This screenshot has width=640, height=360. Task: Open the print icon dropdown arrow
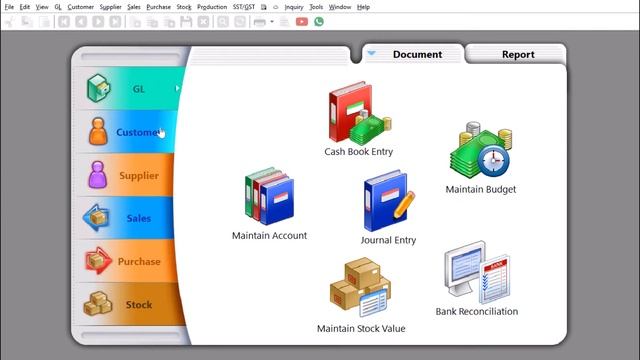coord(272,22)
